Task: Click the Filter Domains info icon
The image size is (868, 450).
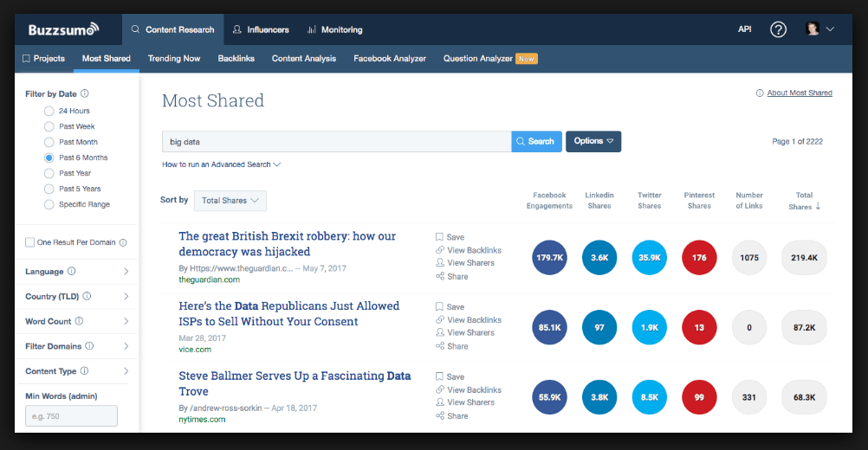Action: [89, 345]
